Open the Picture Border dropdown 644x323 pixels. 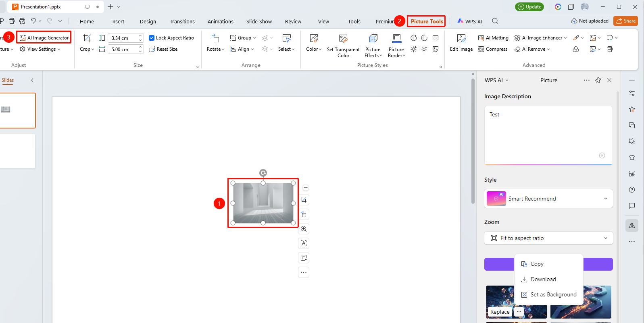[397, 46]
